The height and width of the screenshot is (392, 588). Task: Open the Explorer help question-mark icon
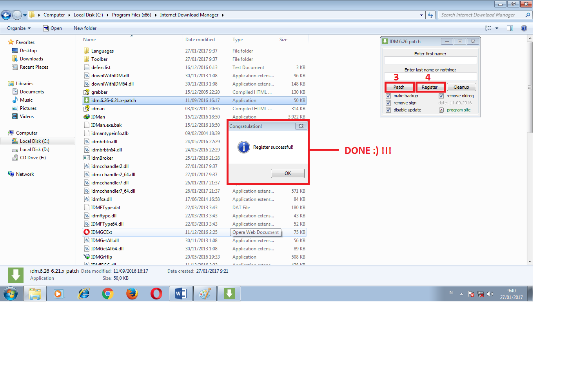pos(524,28)
